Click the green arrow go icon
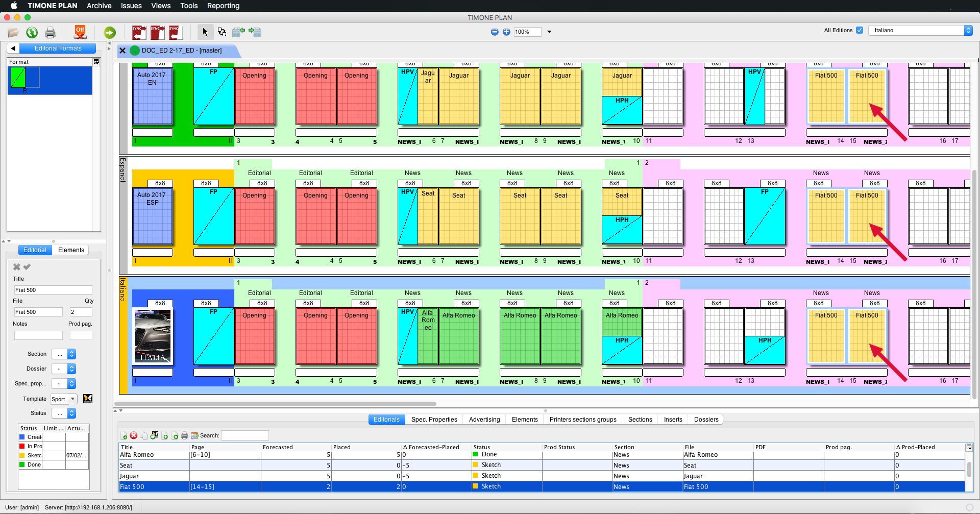Viewport: 980px width, 514px height. 110,33
